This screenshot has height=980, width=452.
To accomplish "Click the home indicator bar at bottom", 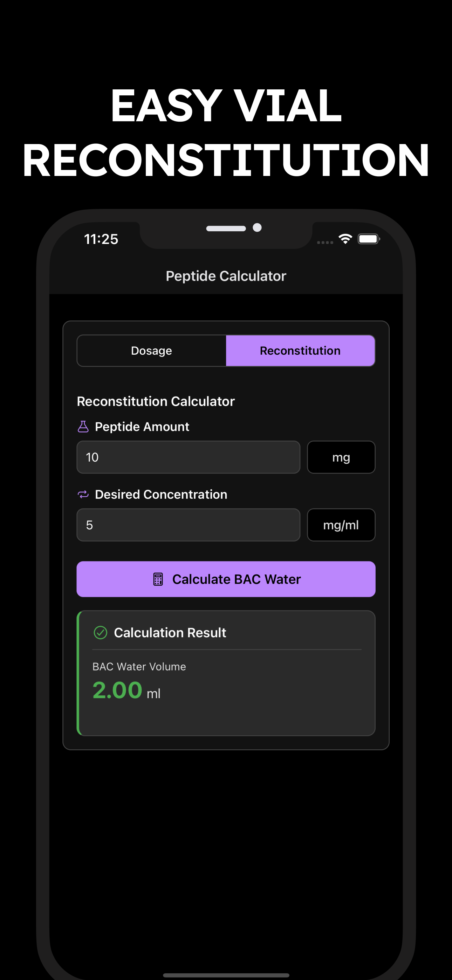I will (x=226, y=975).
